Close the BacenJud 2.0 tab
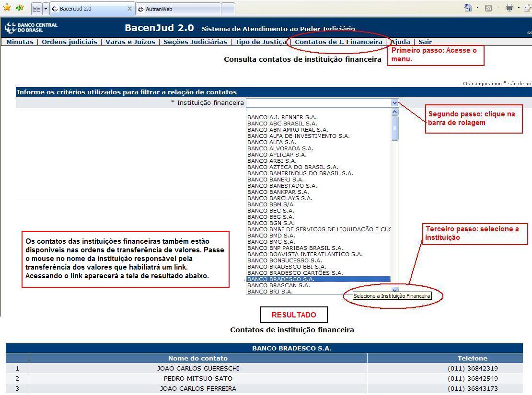The width and height of the screenshot is (532, 395). click(x=129, y=9)
